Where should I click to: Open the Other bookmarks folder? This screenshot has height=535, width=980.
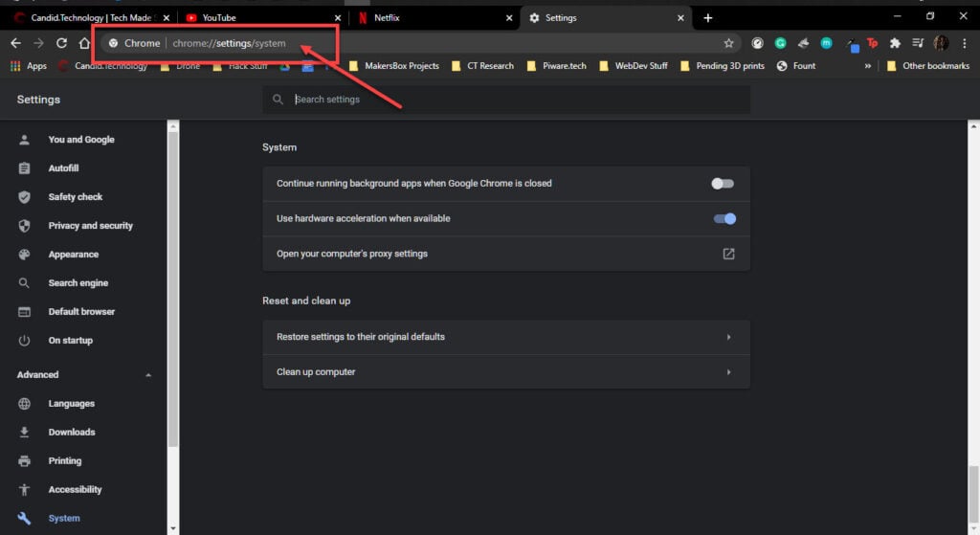(927, 66)
